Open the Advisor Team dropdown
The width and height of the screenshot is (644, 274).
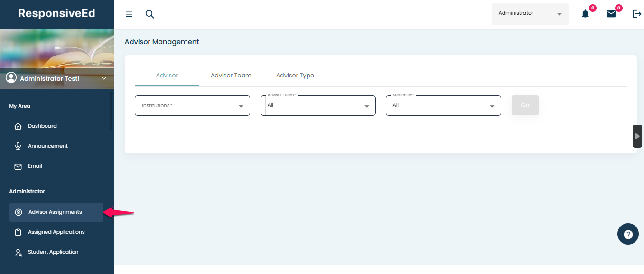tap(318, 106)
